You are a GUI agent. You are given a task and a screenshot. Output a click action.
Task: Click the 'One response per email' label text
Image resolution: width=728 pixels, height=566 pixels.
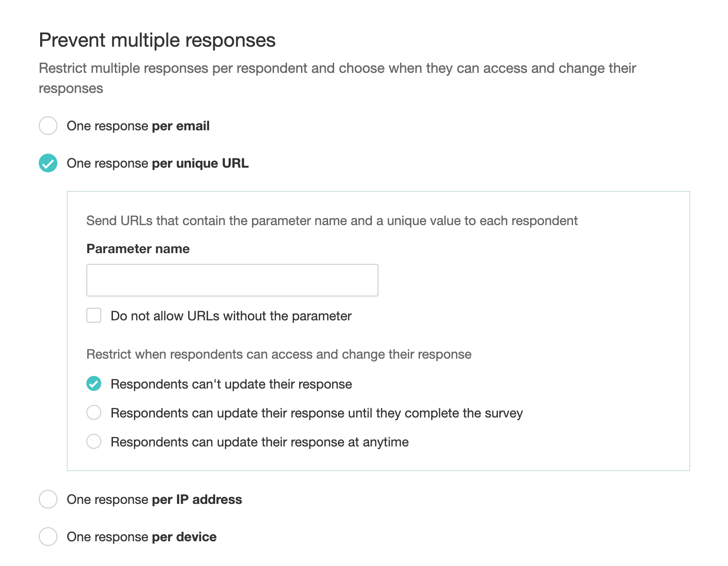[x=138, y=126]
